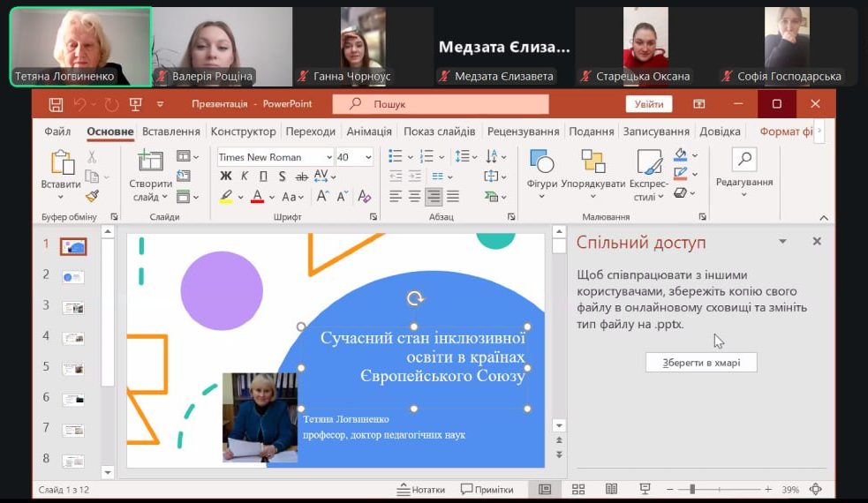Select the Format Painter brush icon

tap(92, 196)
